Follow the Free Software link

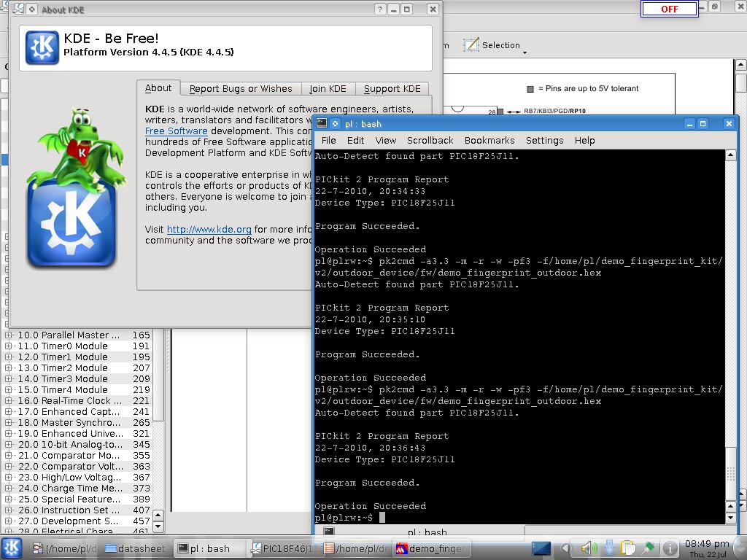(176, 131)
